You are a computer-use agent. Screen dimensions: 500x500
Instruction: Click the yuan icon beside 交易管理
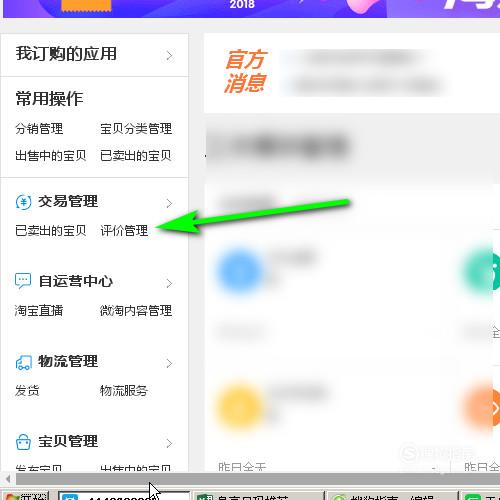click(23, 202)
